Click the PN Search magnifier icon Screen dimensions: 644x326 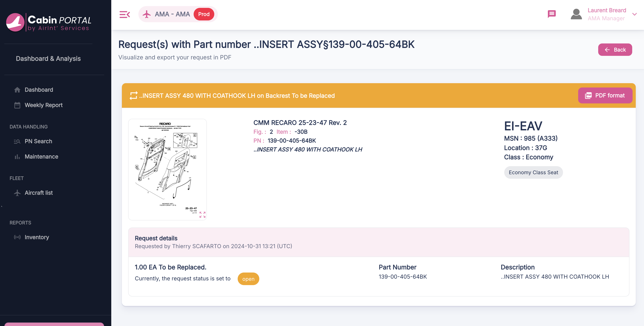pos(17,142)
